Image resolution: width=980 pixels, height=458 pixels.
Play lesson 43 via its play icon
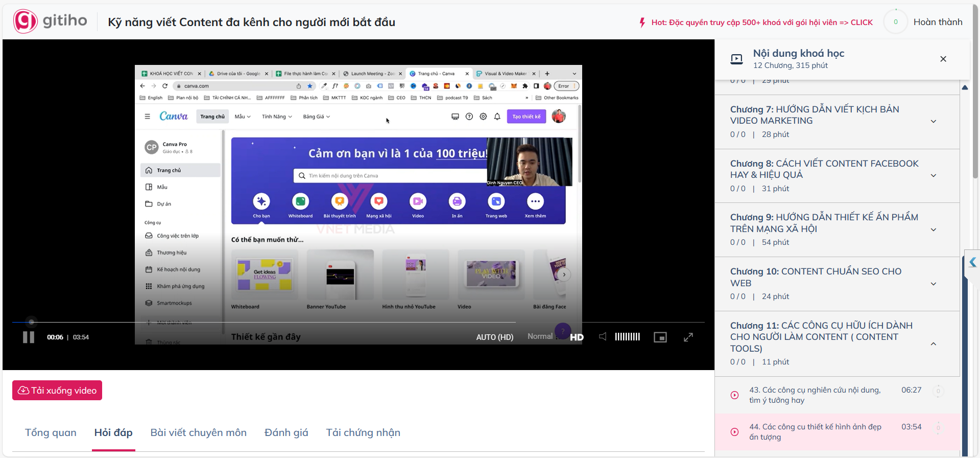[x=734, y=395]
